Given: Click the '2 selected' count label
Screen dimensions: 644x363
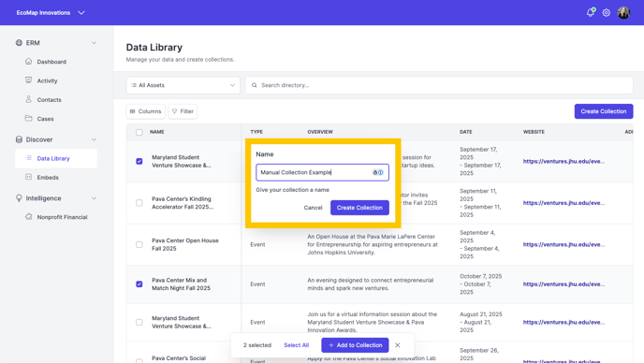Looking at the screenshot, I should click(257, 345).
